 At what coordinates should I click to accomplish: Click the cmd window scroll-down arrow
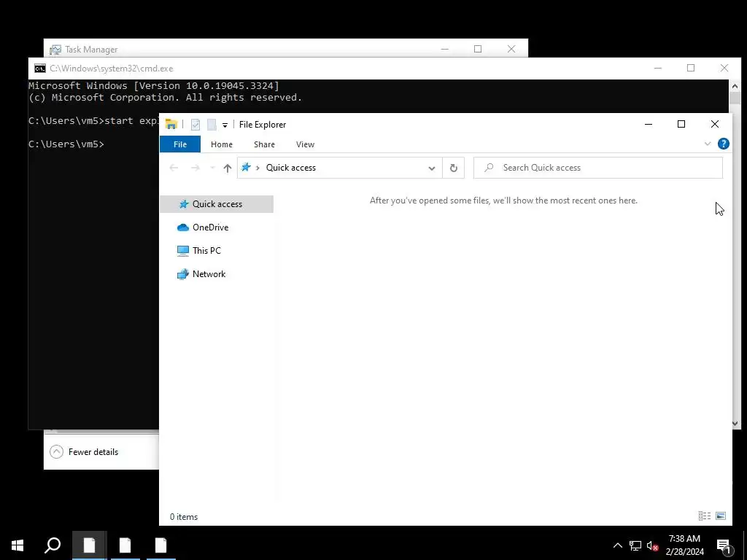click(735, 424)
